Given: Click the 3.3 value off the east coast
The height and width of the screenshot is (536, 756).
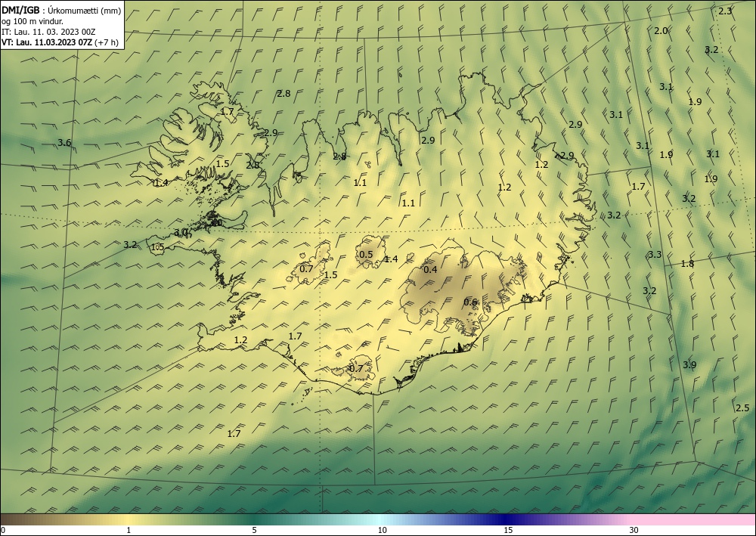Looking at the screenshot, I should pyautogui.click(x=655, y=255).
